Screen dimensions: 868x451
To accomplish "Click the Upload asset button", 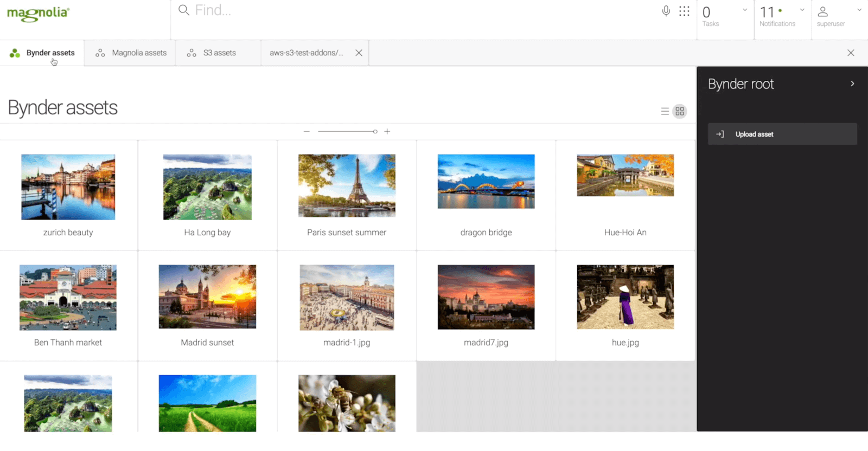I will coord(782,134).
